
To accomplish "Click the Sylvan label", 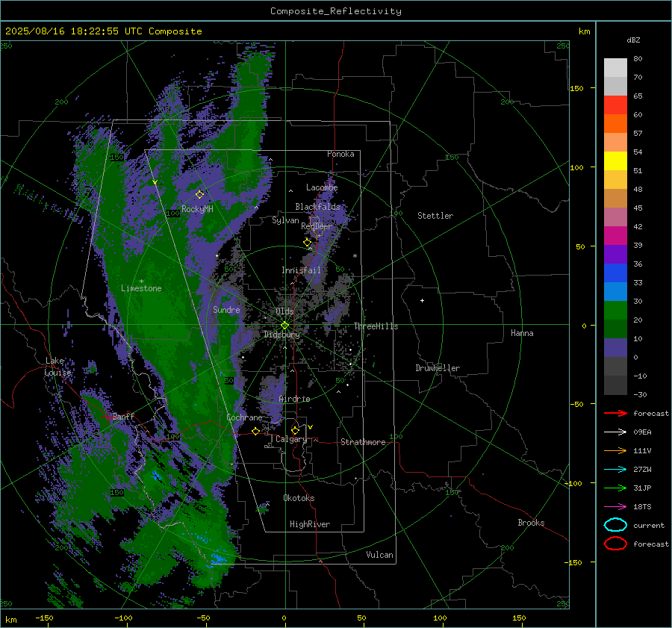I will tap(285, 220).
